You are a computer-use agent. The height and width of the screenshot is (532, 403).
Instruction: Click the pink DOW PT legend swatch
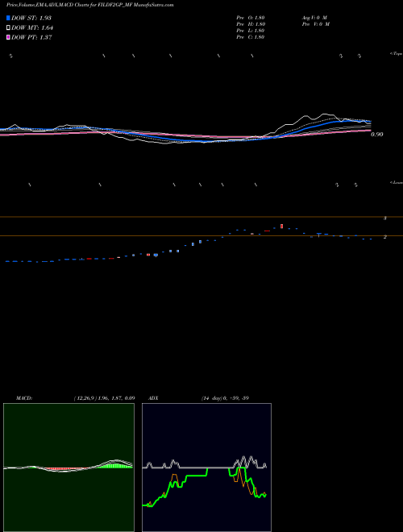point(8,37)
